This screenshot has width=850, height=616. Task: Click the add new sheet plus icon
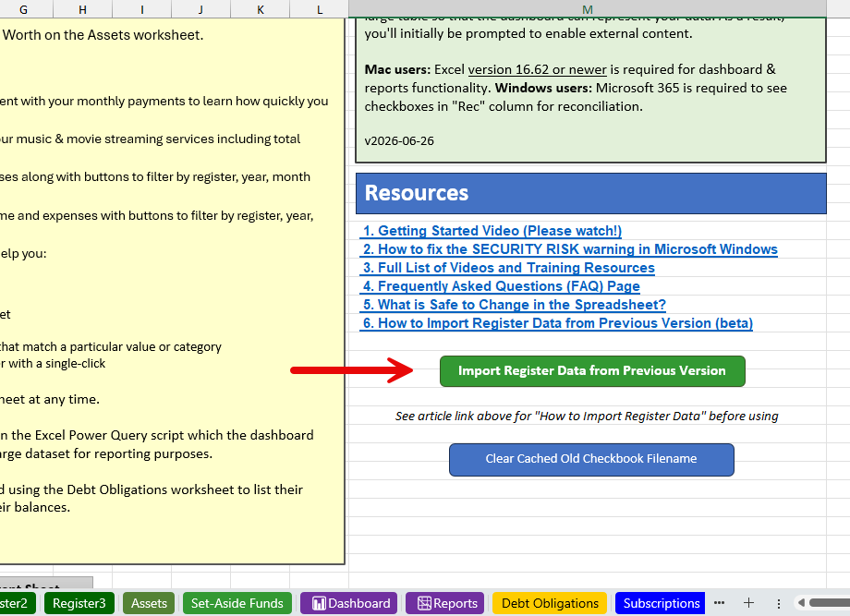click(748, 603)
